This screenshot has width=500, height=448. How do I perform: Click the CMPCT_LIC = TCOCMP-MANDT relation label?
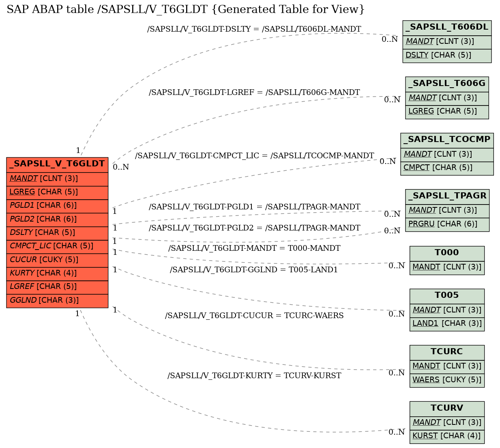click(x=254, y=156)
